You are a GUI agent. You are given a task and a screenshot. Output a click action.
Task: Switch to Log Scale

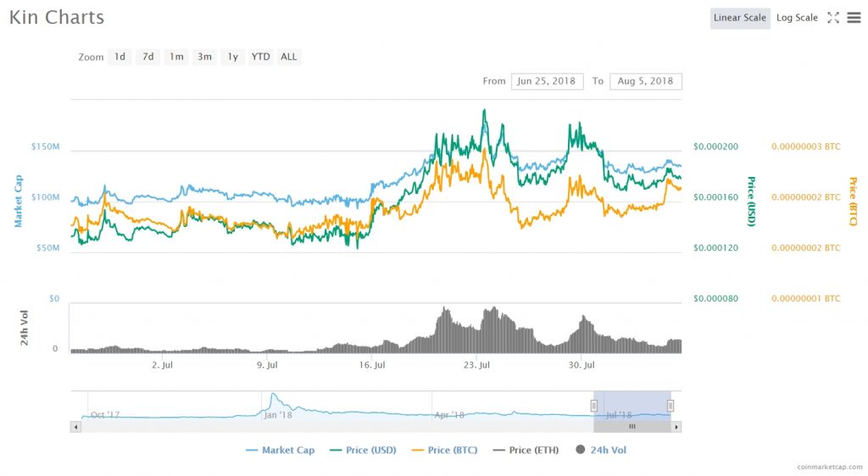pos(797,18)
